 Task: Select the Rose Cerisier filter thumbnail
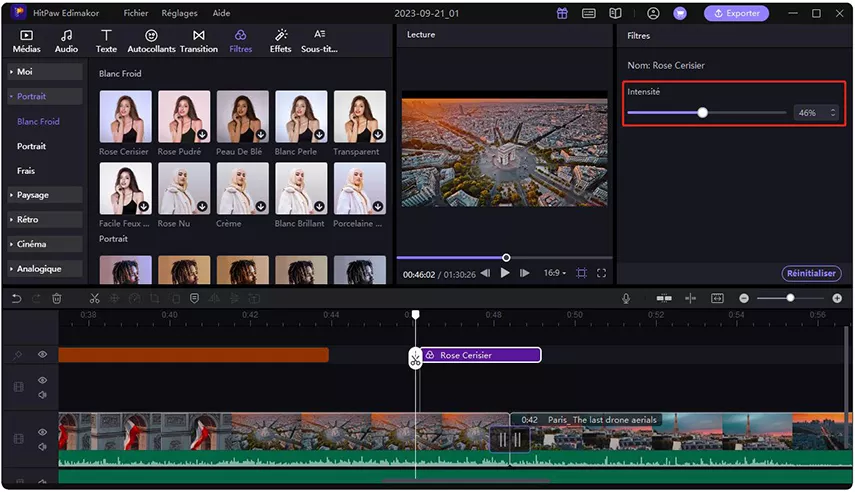click(125, 117)
